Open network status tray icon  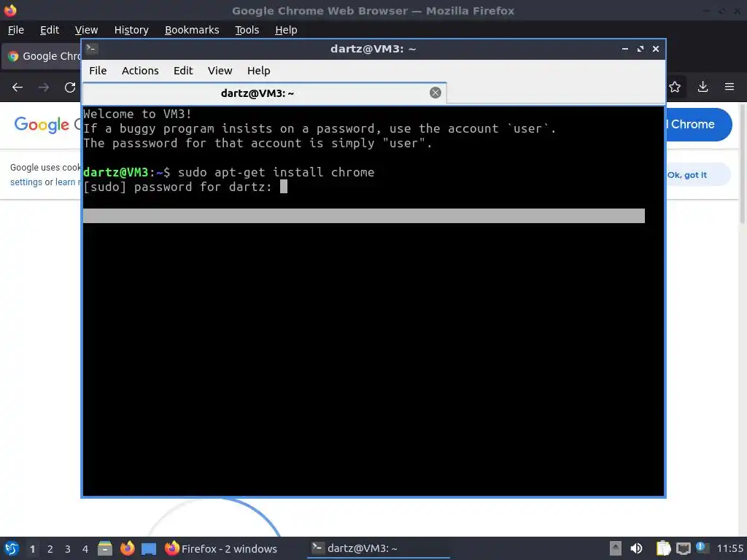(x=684, y=548)
